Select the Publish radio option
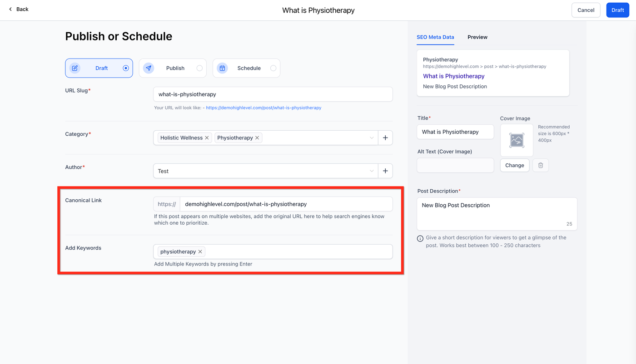This screenshot has width=636, height=364. point(199,68)
